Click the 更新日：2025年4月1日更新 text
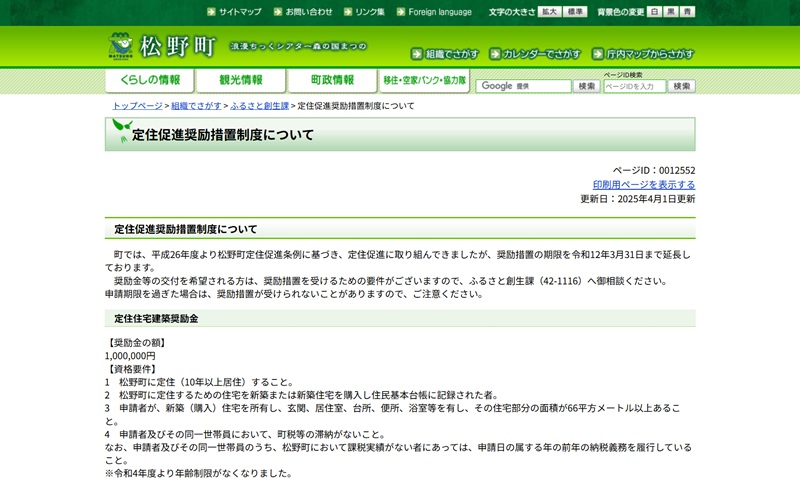 tap(637, 199)
